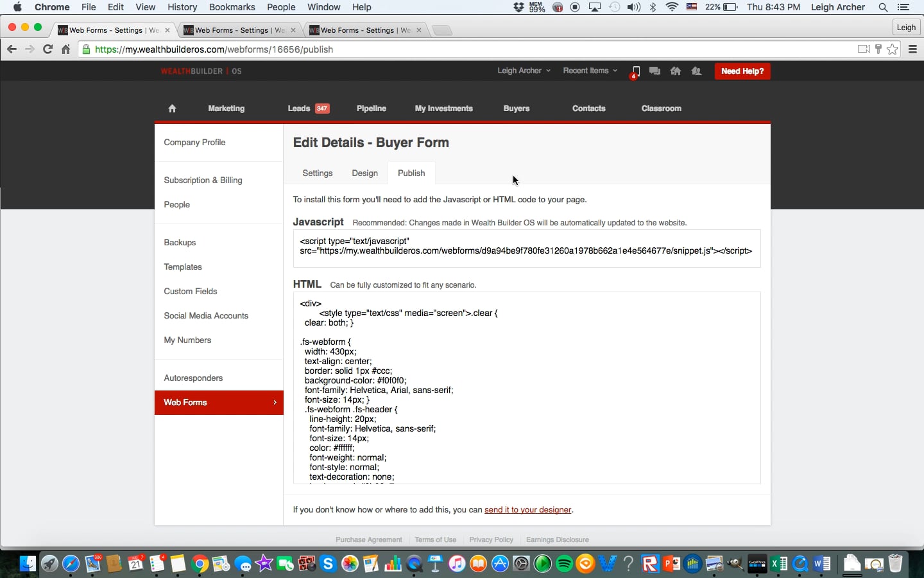This screenshot has width=924, height=578.
Task: Open the Chrome History menu
Action: [x=182, y=7]
